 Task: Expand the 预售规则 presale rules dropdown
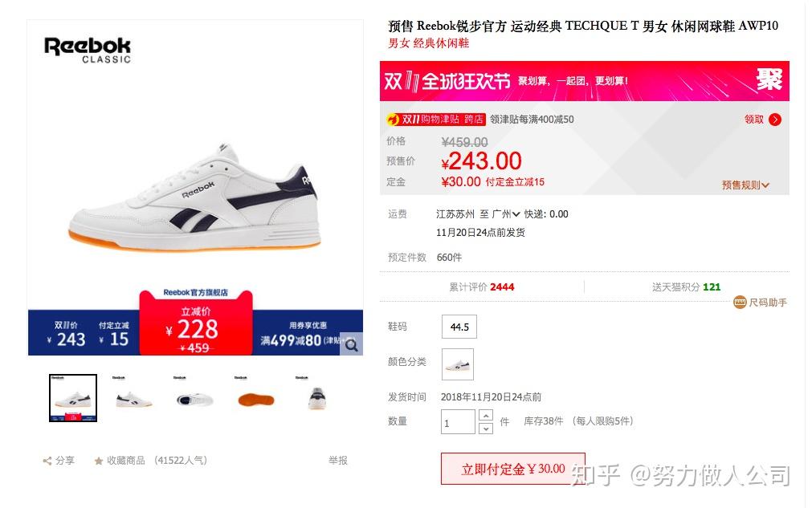[745, 185]
